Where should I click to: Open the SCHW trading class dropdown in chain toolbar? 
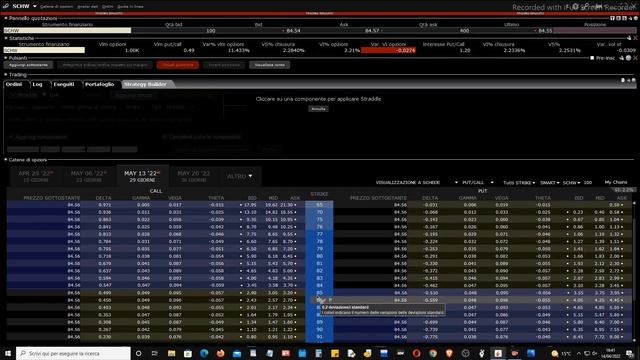[571, 182]
